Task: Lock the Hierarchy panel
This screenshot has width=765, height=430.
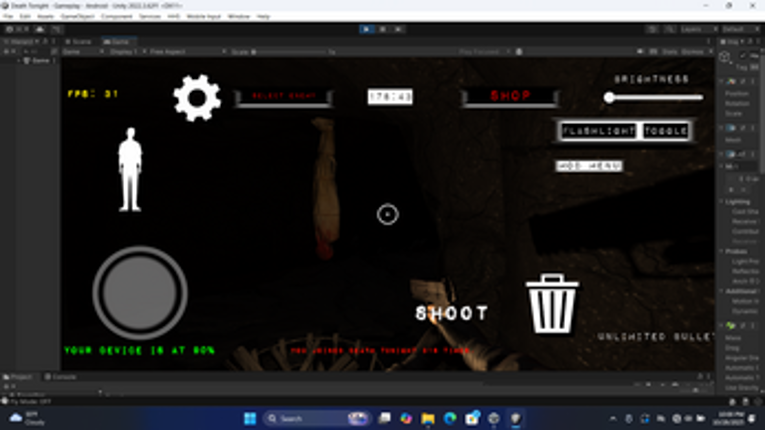Action: (x=47, y=42)
